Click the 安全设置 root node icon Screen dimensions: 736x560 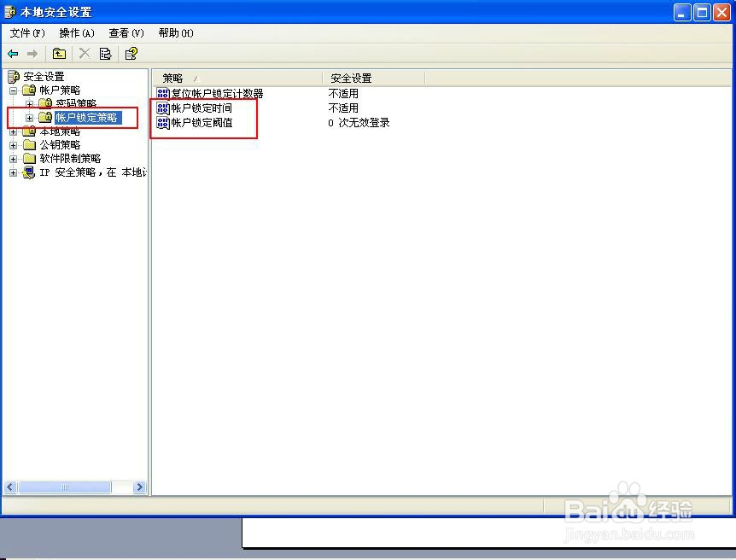pyautogui.click(x=14, y=77)
